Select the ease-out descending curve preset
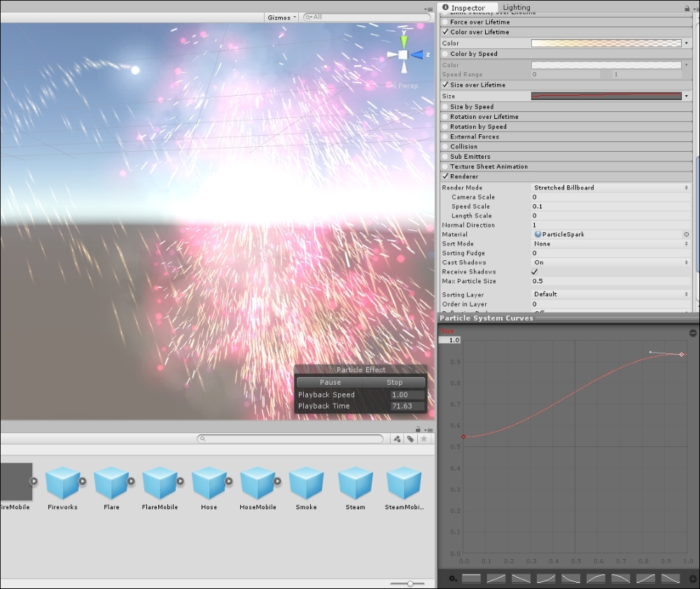700x589 pixels. 570,579
